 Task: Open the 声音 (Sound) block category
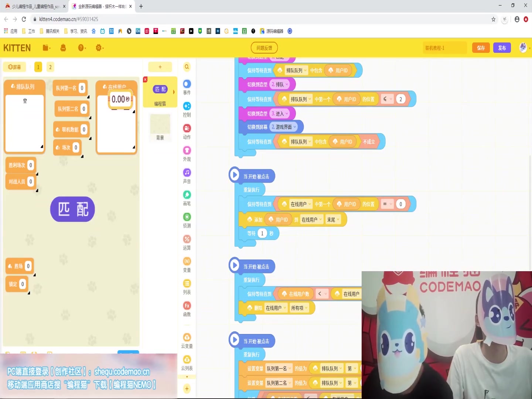point(187,175)
